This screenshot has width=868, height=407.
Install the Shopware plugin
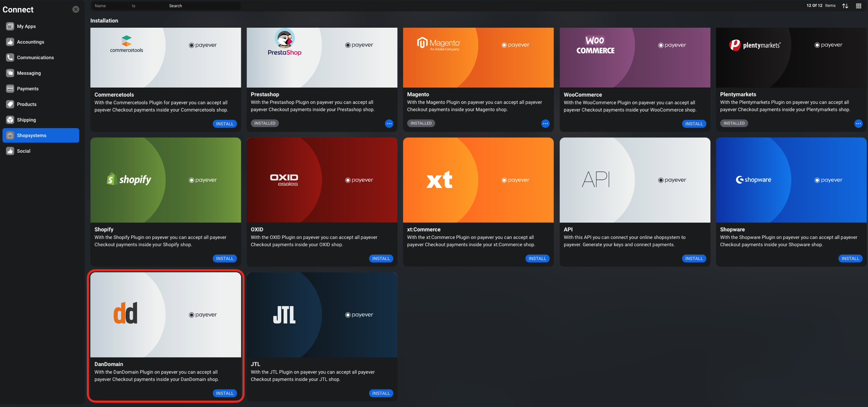(x=850, y=258)
